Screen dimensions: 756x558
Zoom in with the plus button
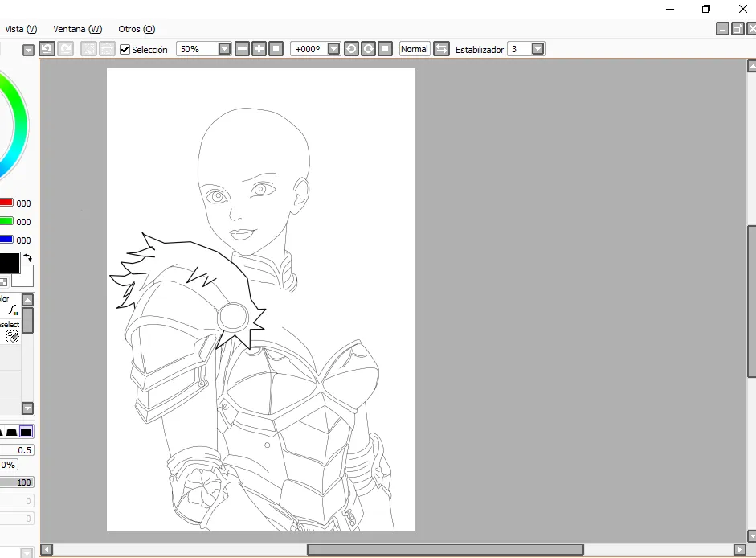(259, 49)
